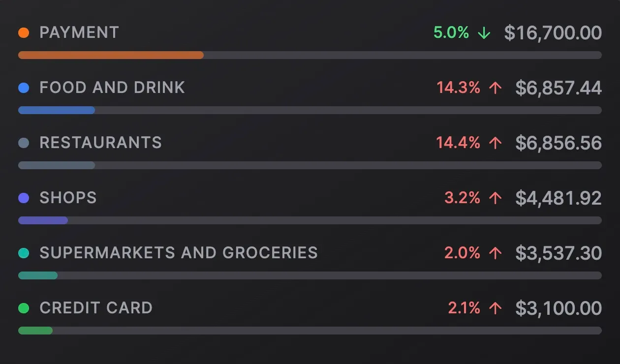Viewport: 620px width, 364px height.
Task: Open the Food and Drink category details
Action: tap(112, 88)
